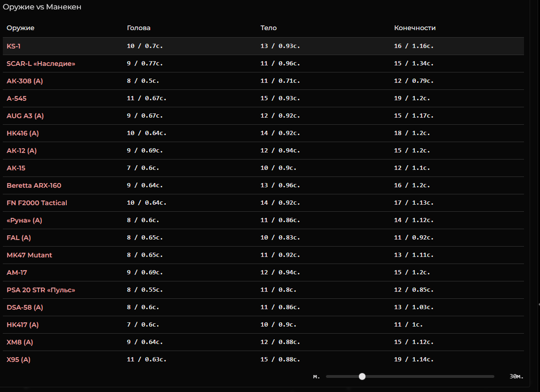Image resolution: width=540 pixels, height=392 pixels.
Task: Select the AK-15 weapon link
Action: 16,168
